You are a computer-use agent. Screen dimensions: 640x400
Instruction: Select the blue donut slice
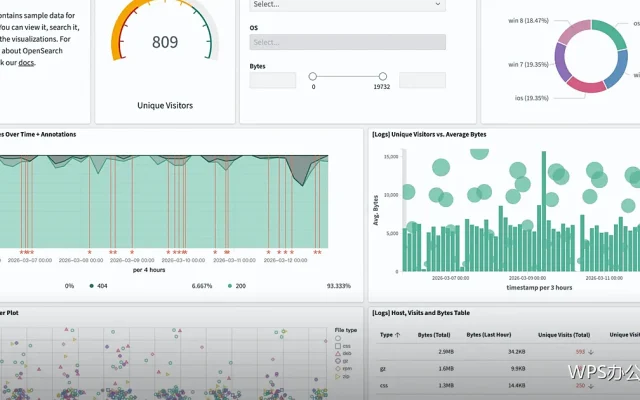(x=617, y=68)
